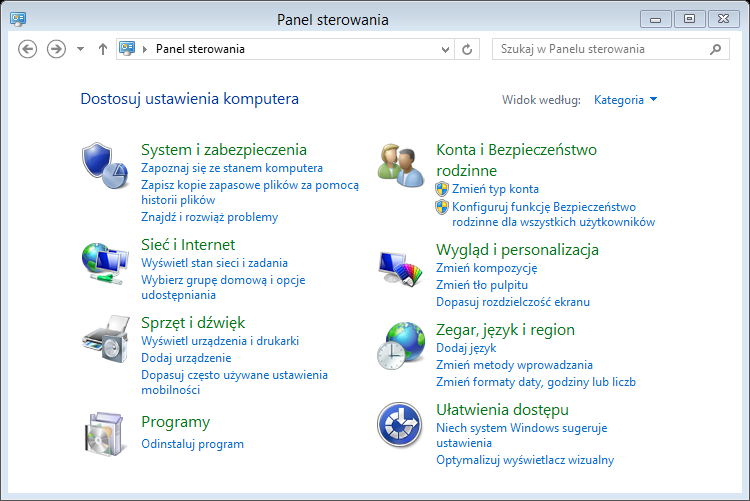
Task: Open the Zegar, język i region clock icon
Action: [401, 346]
